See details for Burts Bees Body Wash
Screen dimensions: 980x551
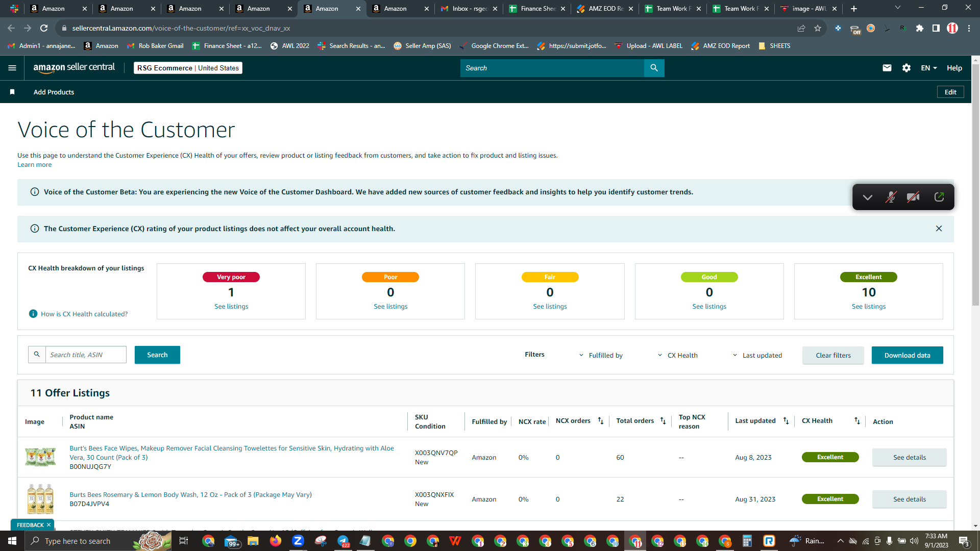(x=909, y=499)
